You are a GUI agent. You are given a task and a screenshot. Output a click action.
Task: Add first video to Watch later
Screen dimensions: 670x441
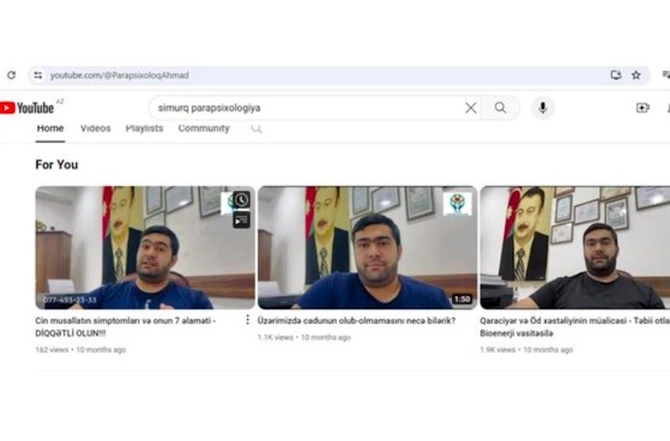point(241,200)
